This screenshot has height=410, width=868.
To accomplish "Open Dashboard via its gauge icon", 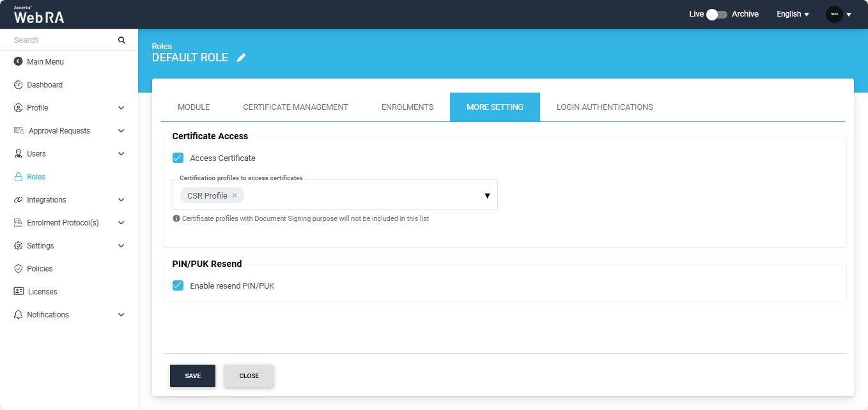I will [18, 85].
